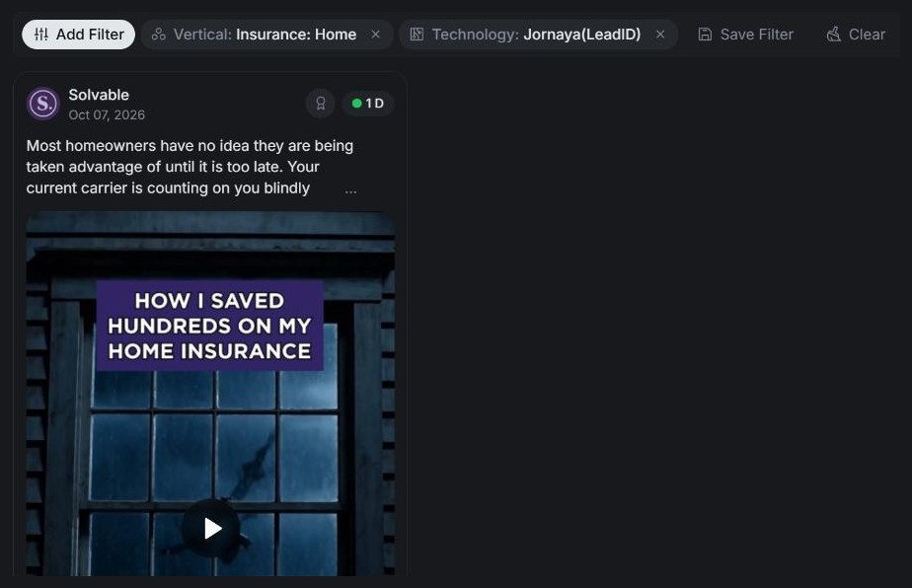Screen dimensions: 912x588
Task: Click the 1 D active status badge
Action: (x=368, y=104)
